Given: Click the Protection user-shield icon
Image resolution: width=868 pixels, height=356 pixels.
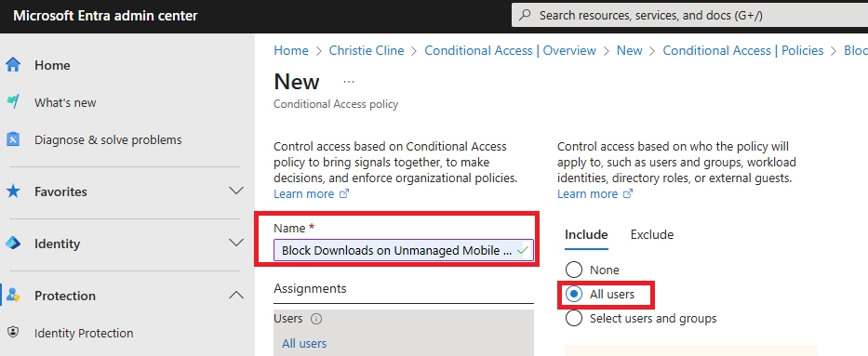Looking at the screenshot, I should coord(13,296).
